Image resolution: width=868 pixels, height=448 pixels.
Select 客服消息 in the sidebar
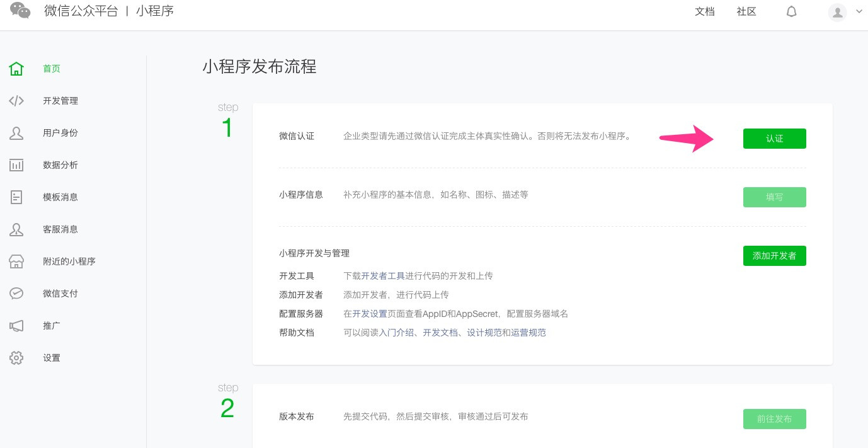60,229
